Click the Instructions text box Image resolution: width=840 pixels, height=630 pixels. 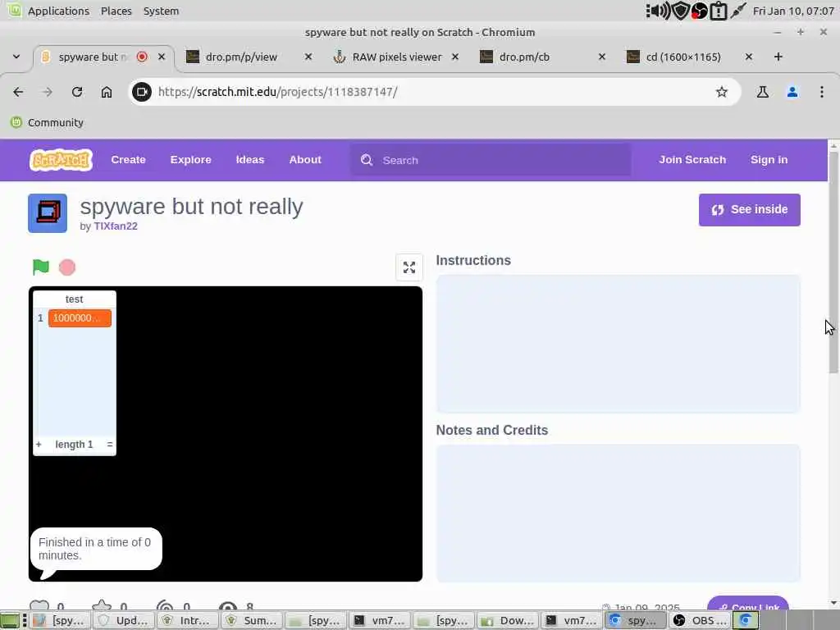[619, 344]
